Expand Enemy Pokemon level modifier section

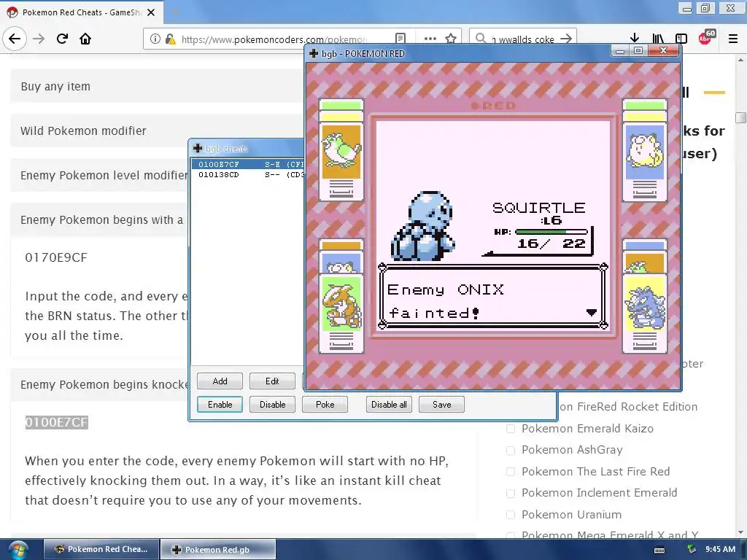pyautogui.click(x=100, y=175)
